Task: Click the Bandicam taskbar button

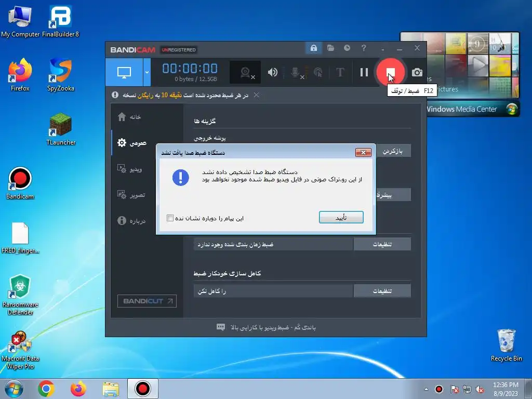Action: pos(143,389)
